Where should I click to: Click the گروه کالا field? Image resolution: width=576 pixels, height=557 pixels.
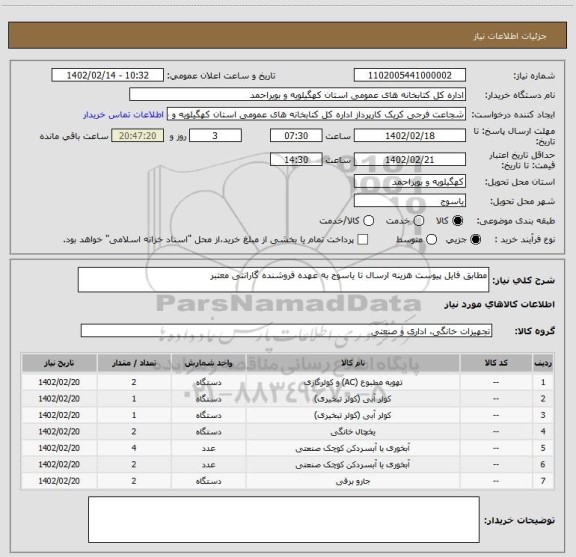pos(286,331)
